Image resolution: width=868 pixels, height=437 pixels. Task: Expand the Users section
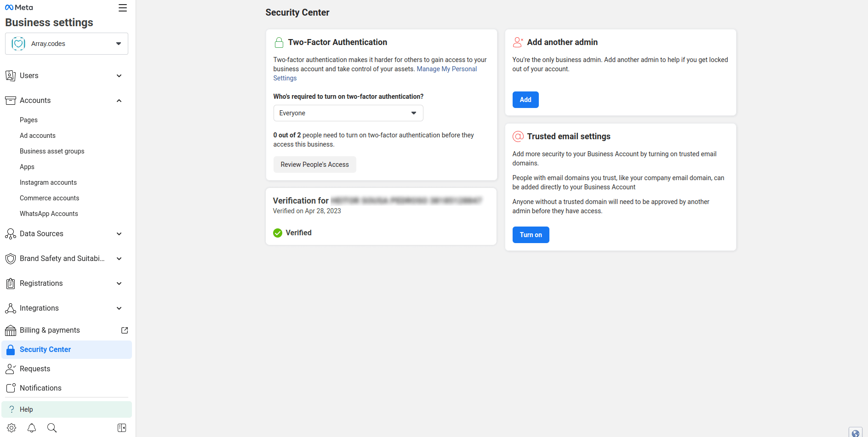[x=119, y=76]
